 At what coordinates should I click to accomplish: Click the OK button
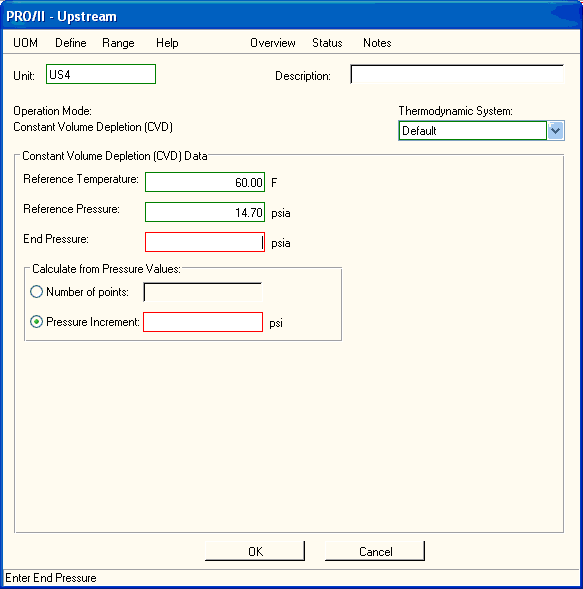click(x=255, y=551)
